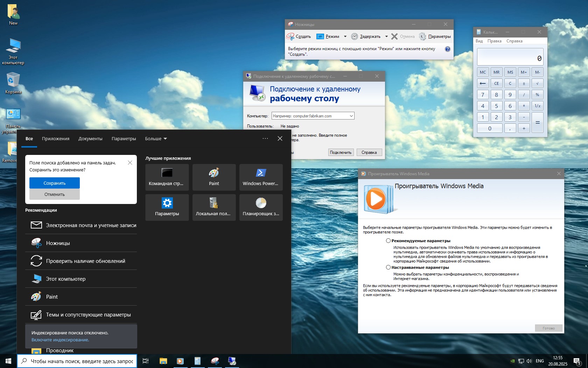
Task: Expand the Режим dropdown arrow in Ножницы
Action: pyautogui.click(x=345, y=36)
